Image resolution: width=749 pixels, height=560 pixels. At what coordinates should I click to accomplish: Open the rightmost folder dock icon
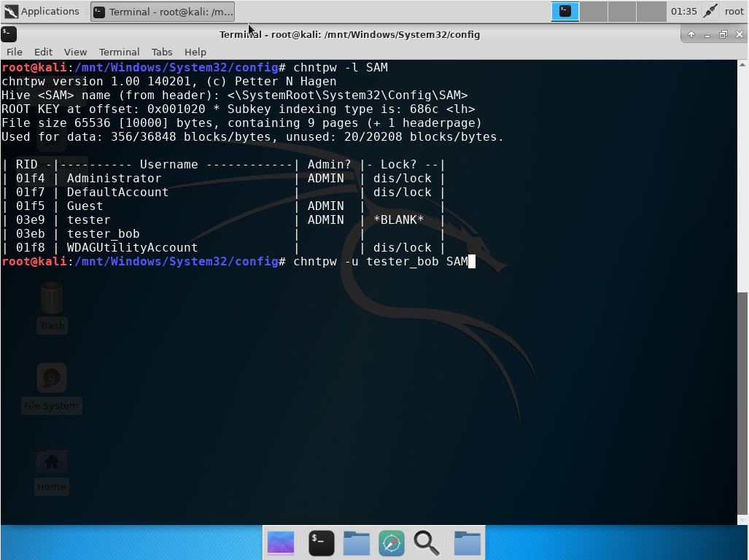[467, 542]
